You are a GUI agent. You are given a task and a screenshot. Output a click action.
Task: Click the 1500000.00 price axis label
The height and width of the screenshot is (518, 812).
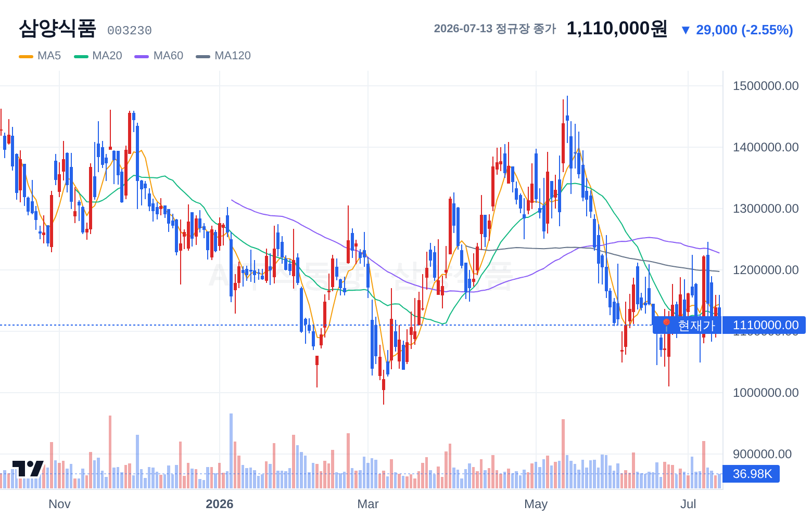coord(766,86)
